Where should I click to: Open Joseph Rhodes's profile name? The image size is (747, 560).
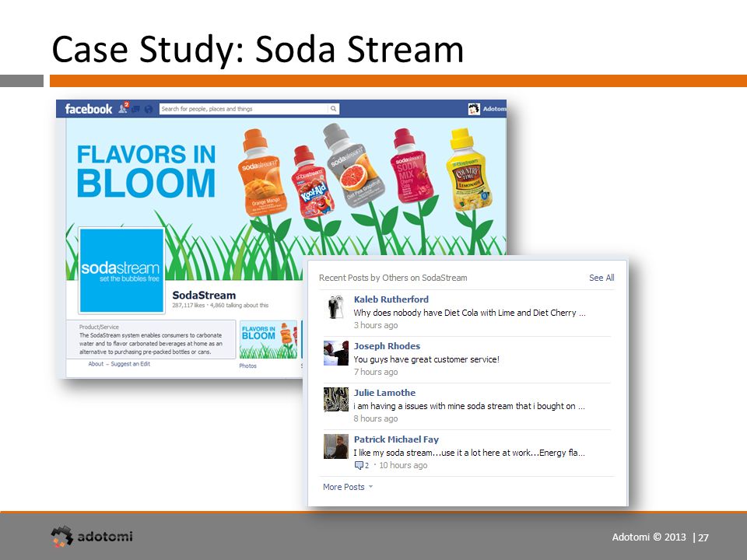coord(387,345)
